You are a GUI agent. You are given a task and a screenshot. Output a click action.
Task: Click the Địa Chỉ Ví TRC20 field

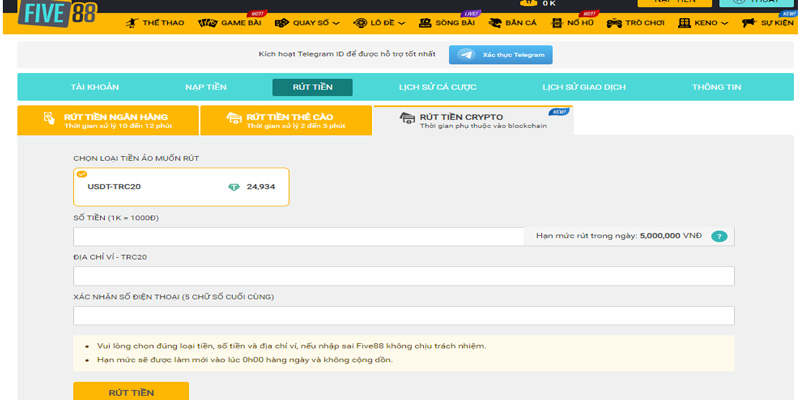403,276
